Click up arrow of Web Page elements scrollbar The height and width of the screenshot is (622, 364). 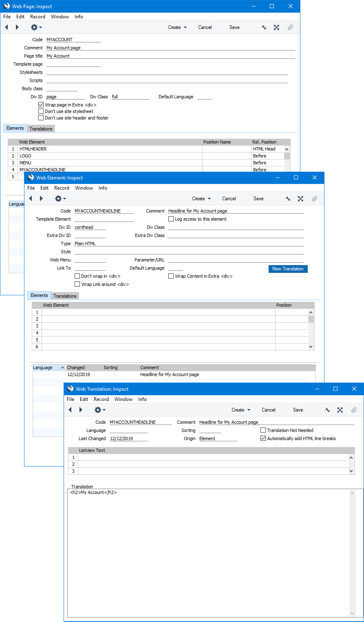tap(287, 149)
